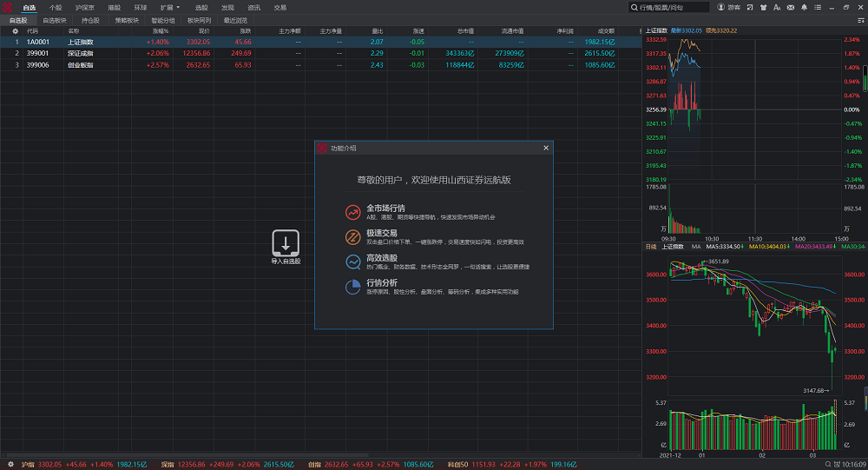Click the code 399006 cell
The height and width of the screenshot is (470, 868).
point(37,65)
